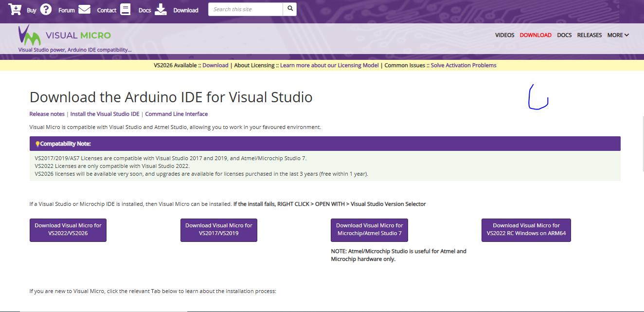Click the envelope Contact icon
This screenshot has width=644, height=312.
point(85,9)
